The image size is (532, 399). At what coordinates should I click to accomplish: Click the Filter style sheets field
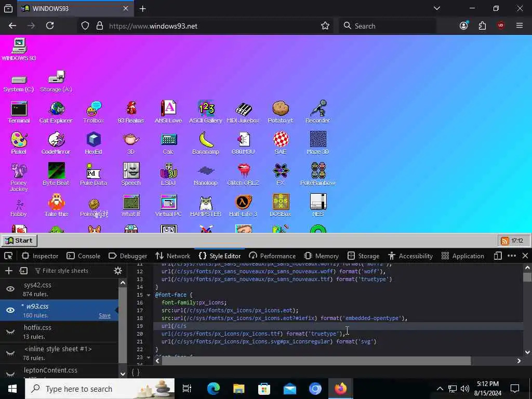point(72,271)
